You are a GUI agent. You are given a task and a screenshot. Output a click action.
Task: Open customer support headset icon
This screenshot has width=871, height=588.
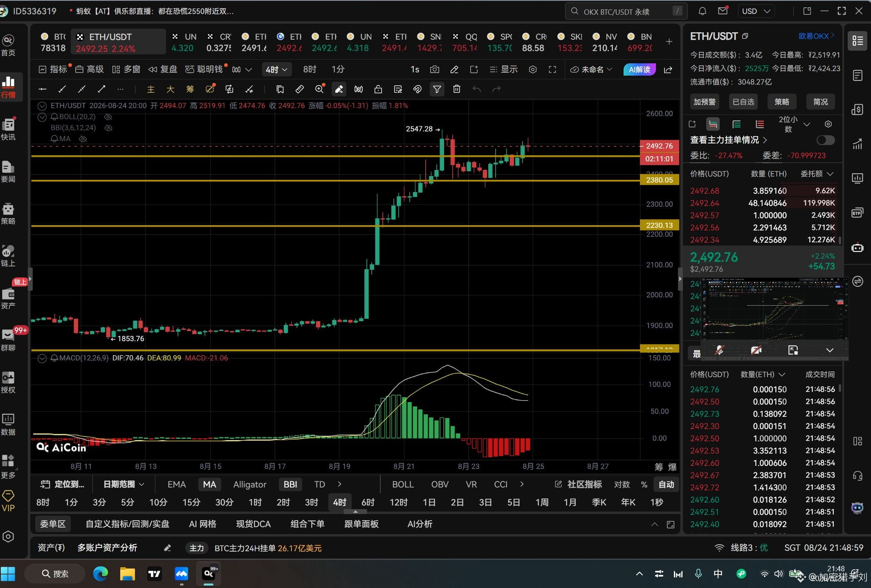tap(858, 476)
